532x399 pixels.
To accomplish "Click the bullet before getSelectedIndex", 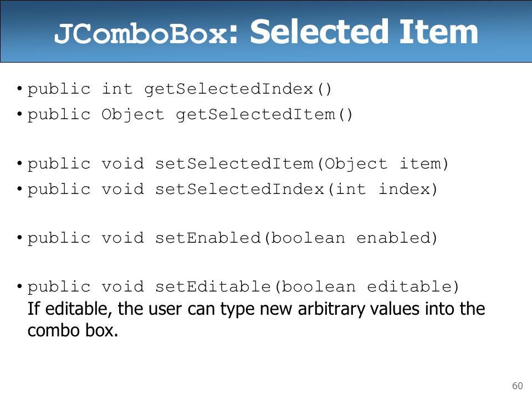I will pos(20,89).
